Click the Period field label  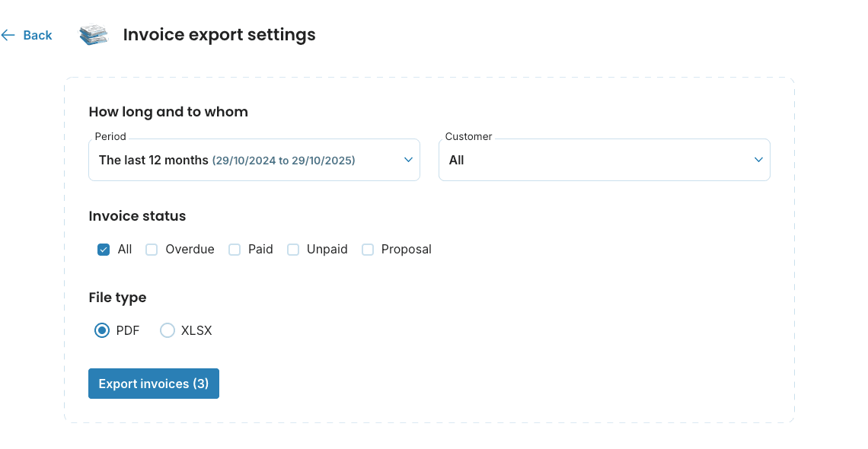coord(110,136)
